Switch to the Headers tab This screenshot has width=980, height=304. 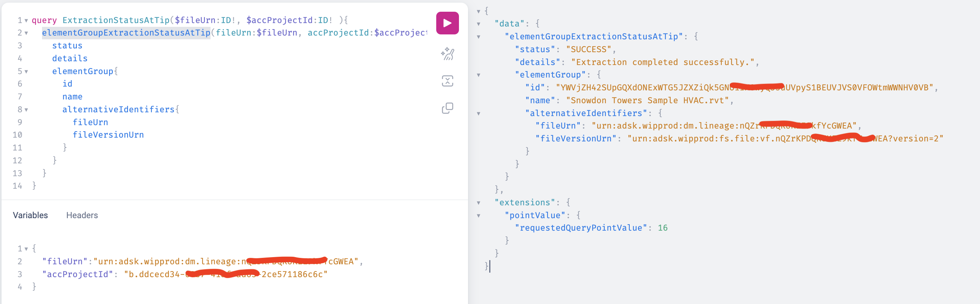(82, 215)
